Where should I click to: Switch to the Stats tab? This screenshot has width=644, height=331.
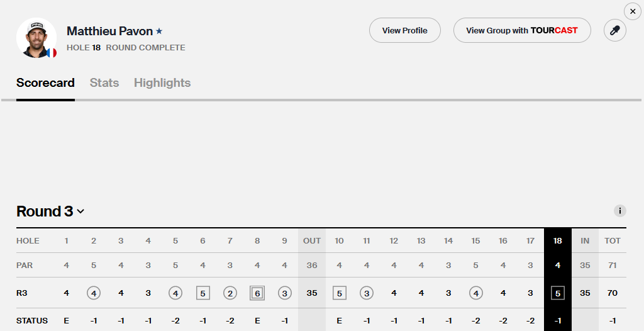point(104,82)
